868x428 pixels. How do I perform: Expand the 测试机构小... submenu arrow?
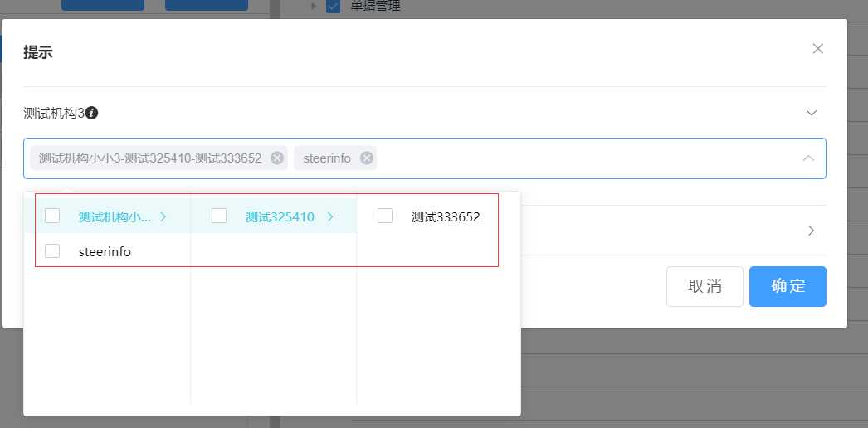click(163, 216)
